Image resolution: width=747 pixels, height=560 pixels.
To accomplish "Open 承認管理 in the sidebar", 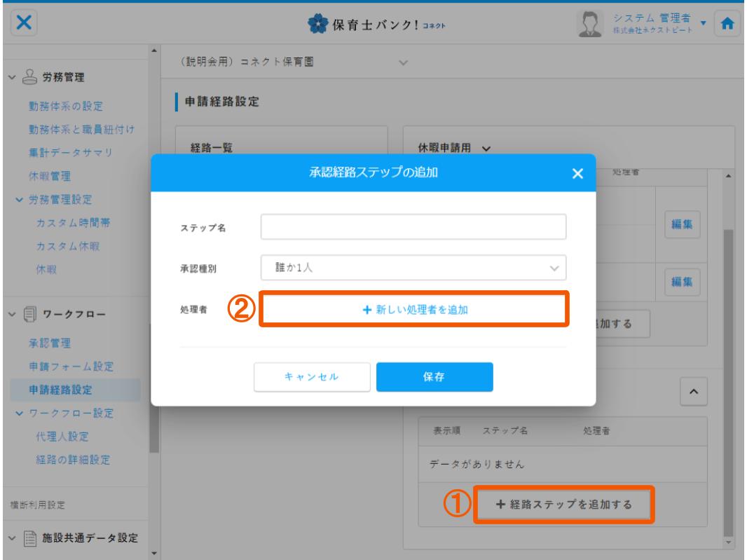I will (x=48, y=343).
